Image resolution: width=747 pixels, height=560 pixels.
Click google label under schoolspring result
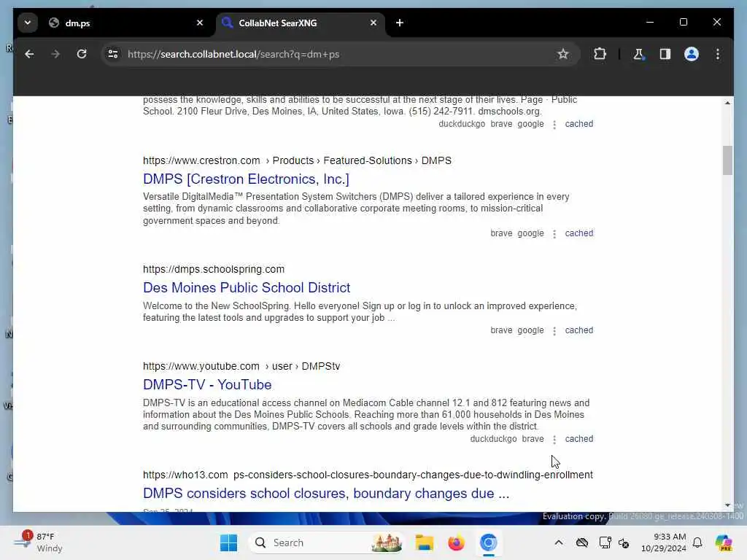coord(530,330)
